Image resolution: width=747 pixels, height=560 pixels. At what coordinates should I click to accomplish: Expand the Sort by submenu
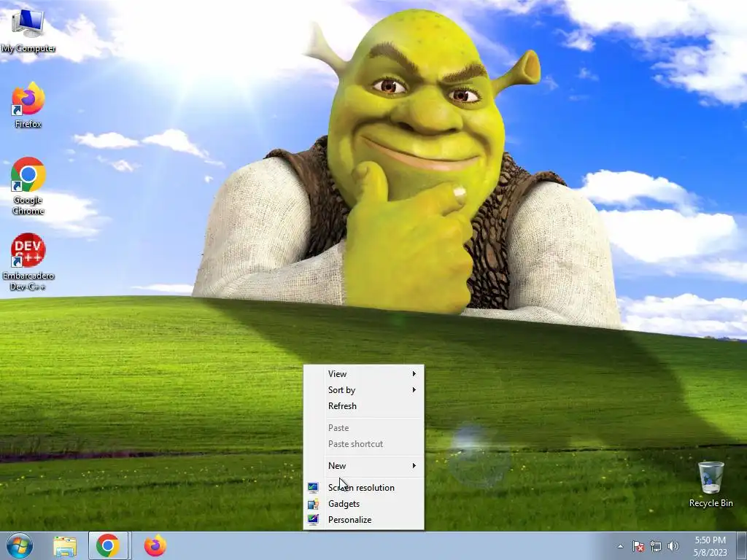click(363, 390)
